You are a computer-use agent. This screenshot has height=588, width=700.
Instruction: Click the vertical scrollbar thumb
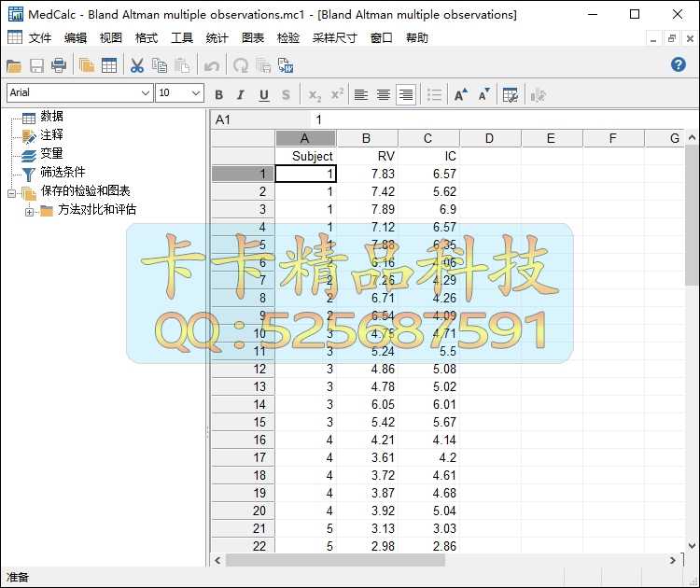[692, 216]
